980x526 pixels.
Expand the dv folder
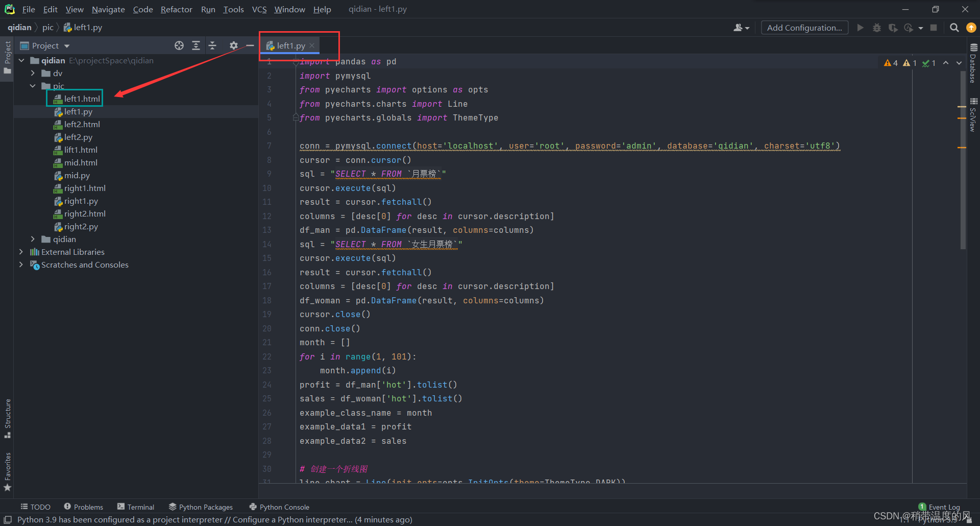coord(33,73)
